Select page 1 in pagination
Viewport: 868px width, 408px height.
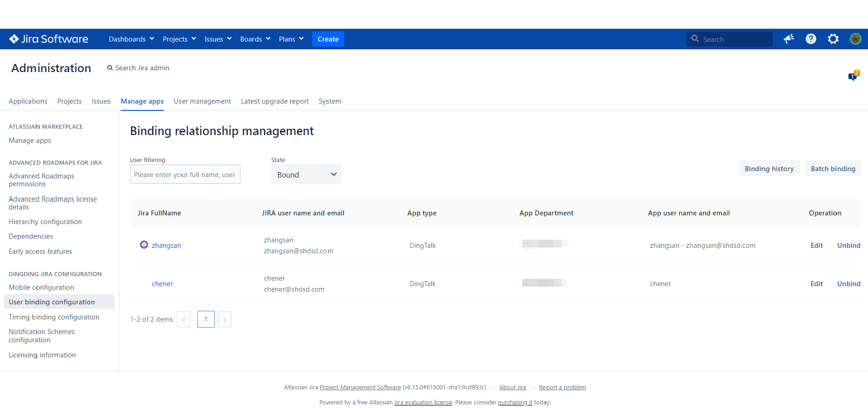tap(206, 319)
